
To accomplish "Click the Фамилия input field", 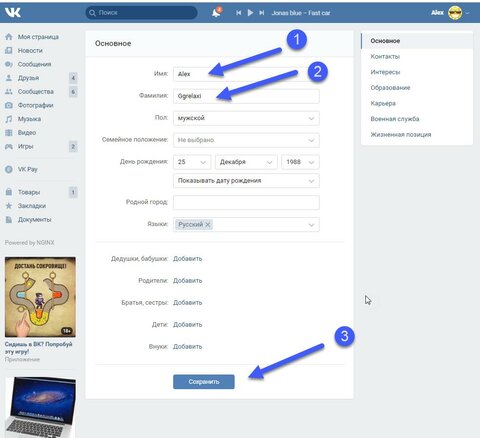I will coord(246,96).
